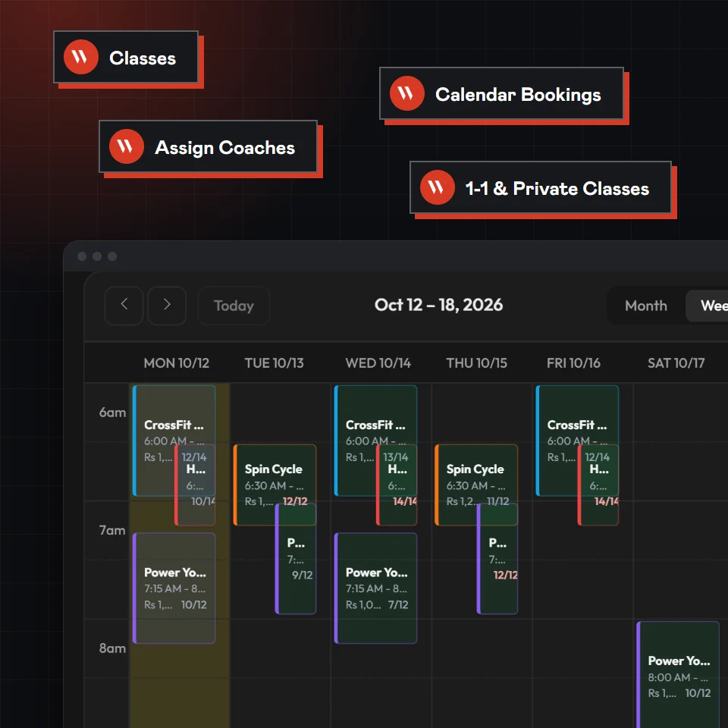
Task: Open Monday's Power Yoga 7:15 AM class
Action: pyautogui.click(x=174, y=588)
